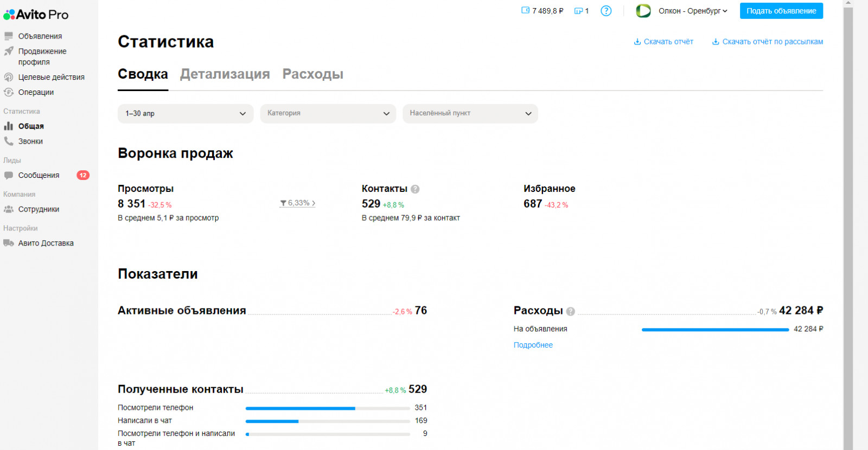Image resolution: width=868 pixels, height=450 pixels.
Task: Click the Подробнее link under Расходы
Action: (x=533, y=345)
